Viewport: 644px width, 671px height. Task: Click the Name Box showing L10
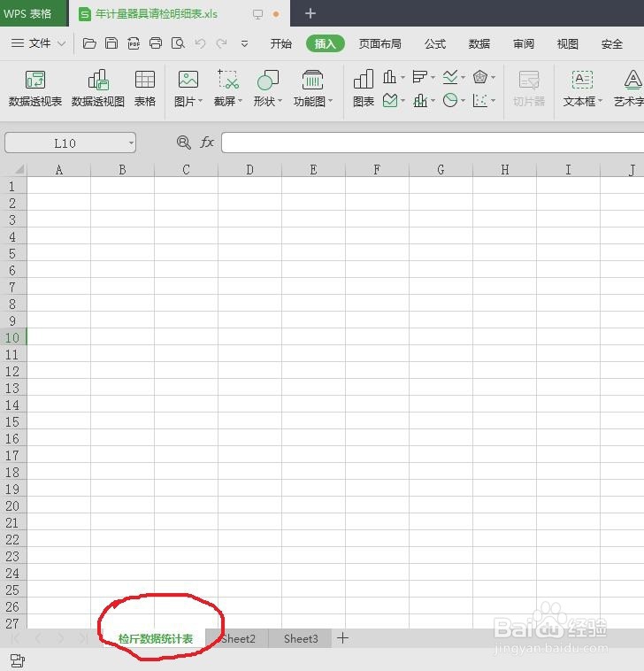click(65, 143)
